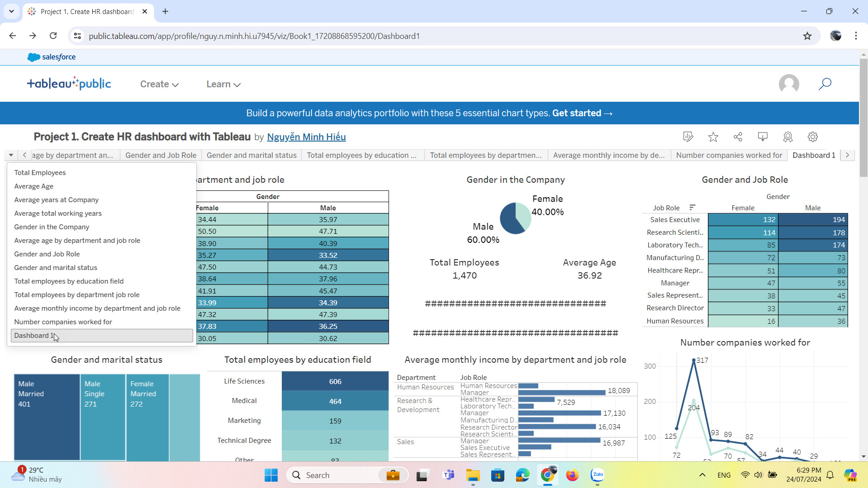Screen dimensions: 868x488
Task: Expand the Create dropdown menu
Action: click(159, 84)
